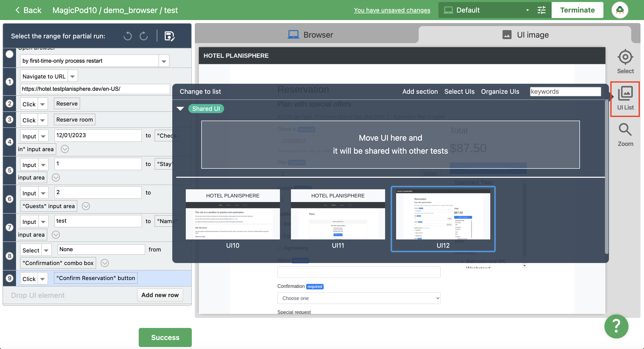This screenshot has width=644, height=349.
Task: Expand options for step 5 Stay input
Action: coord(56,178)
